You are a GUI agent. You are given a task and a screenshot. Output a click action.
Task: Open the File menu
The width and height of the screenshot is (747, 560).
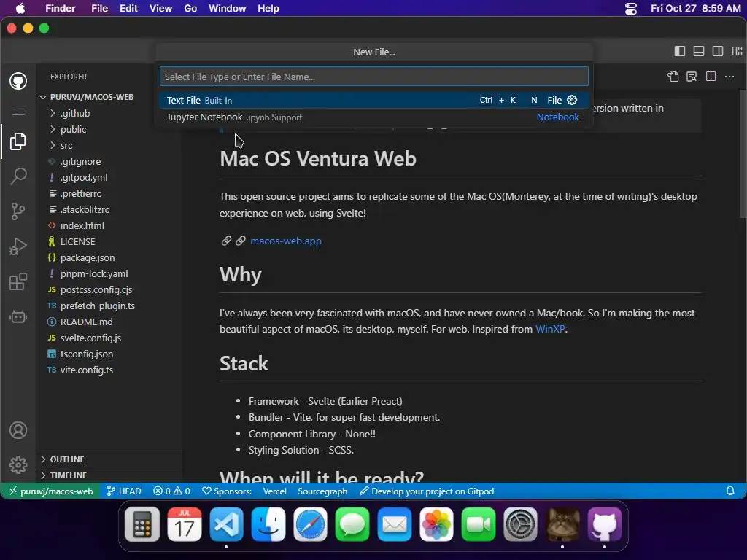[99, 9]
